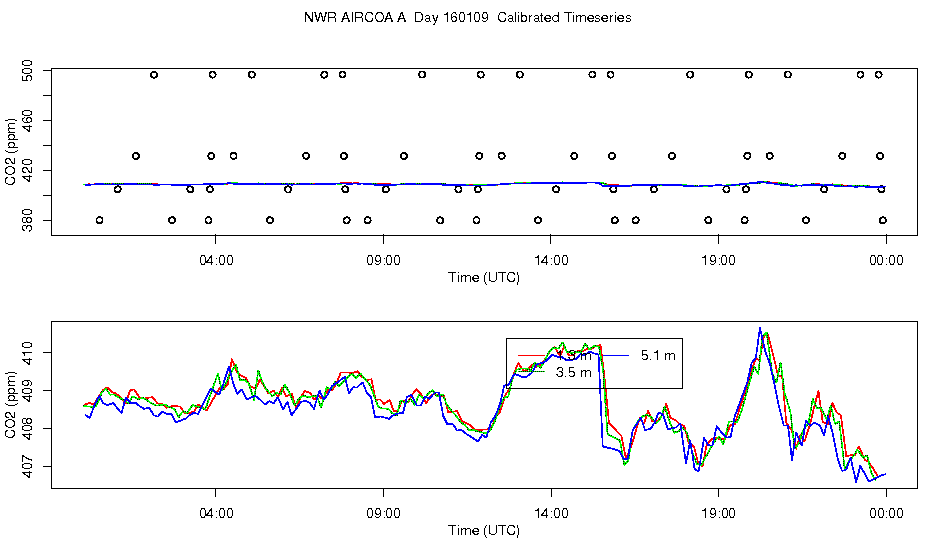Click "00:00" tick label of upper chart
Image resolution: width=936 pixels, height=540 pixels.
pos(886,261)
